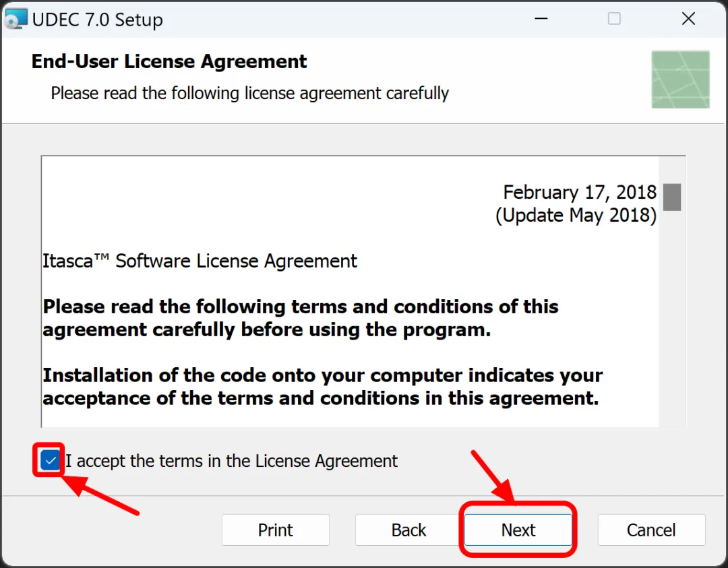Click the "Itasca Software License Agreement" line
Screen dimensions: 728x568
(200, 261)
